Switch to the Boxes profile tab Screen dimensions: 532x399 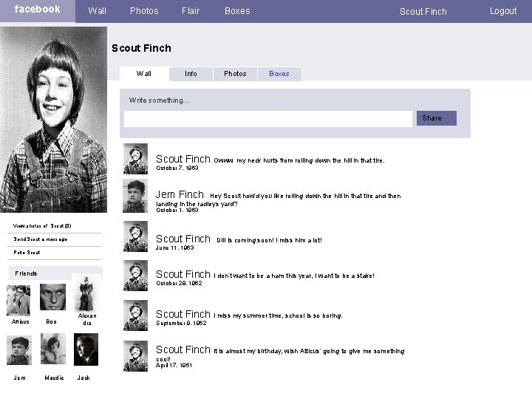point(279,74)
